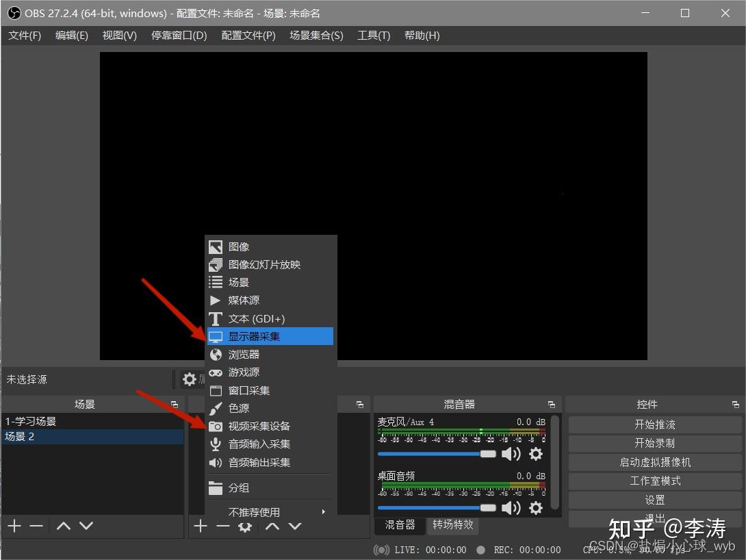This screenshot has height=560, width=746.
Task: Add a 浏览器 browser source
Action: [x=270, y=355]
